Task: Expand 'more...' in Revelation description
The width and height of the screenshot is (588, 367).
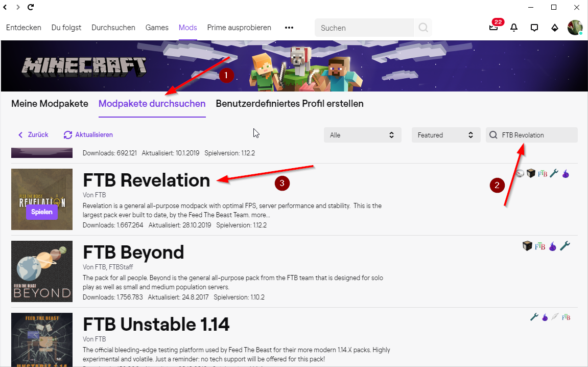Action: point(261,215)
